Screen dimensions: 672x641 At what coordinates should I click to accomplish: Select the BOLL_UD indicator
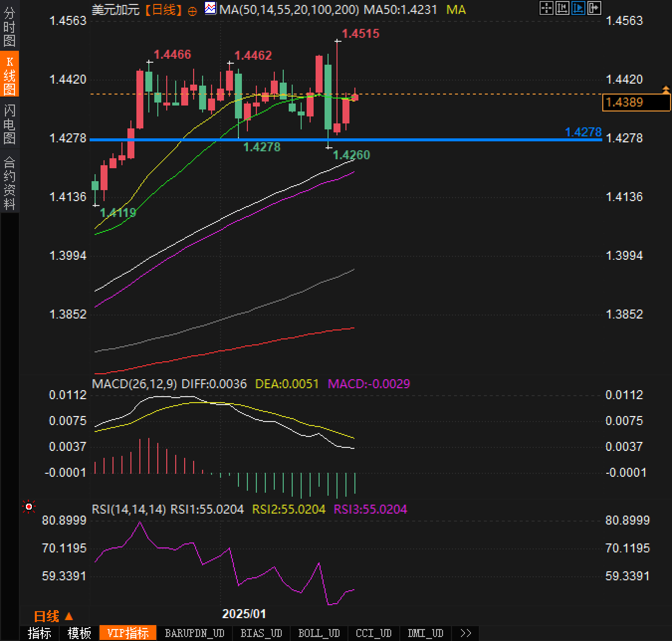[319, 633]
